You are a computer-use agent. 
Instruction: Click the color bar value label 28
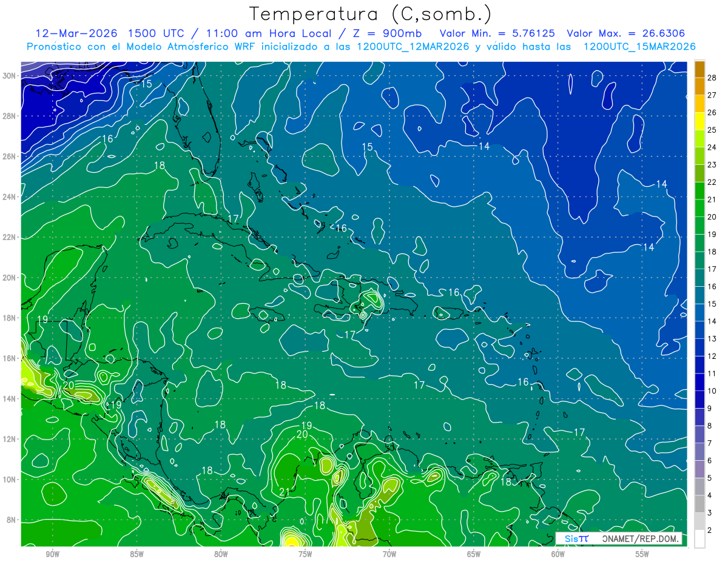tap(712, 77)
